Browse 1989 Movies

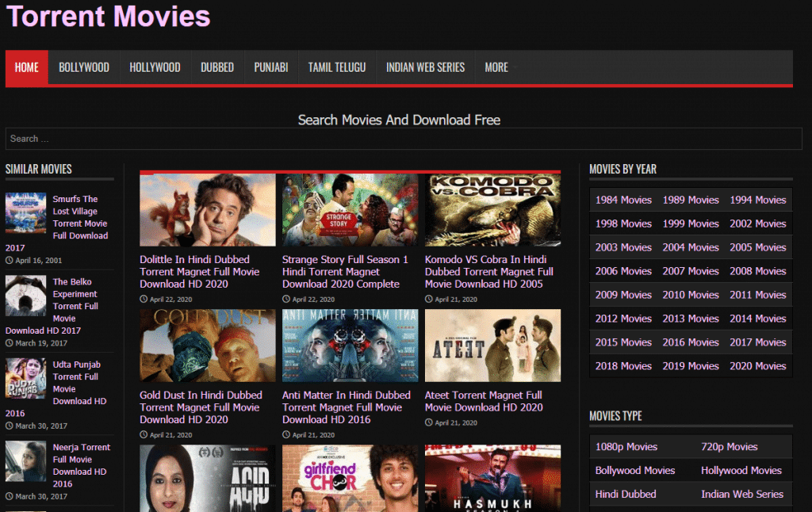691,200
